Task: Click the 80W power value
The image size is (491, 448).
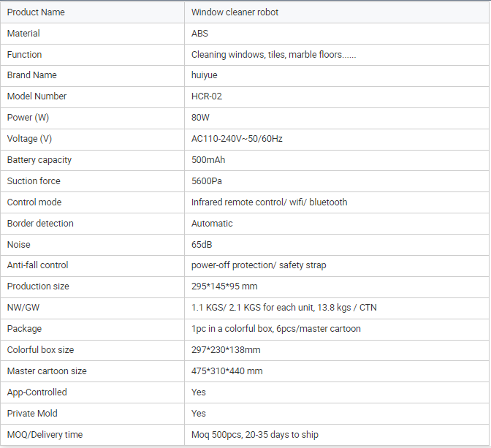Action: click(x=202, y=118)
